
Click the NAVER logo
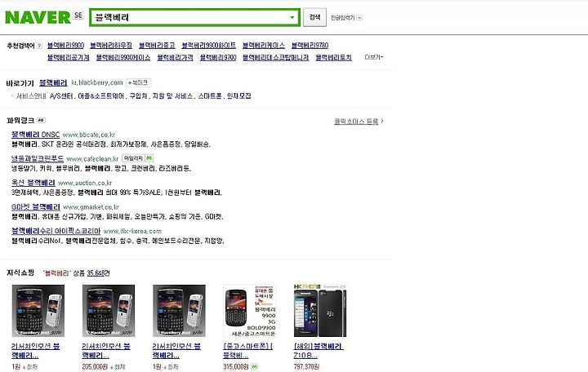(38, 17)
